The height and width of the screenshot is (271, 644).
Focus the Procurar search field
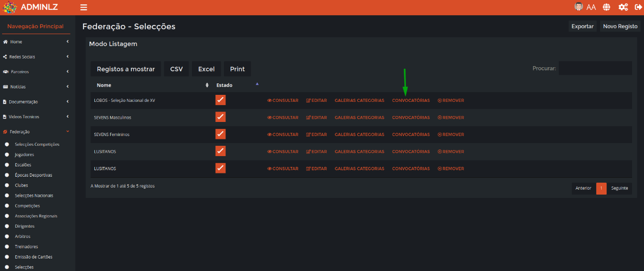(x=595, y=68)
